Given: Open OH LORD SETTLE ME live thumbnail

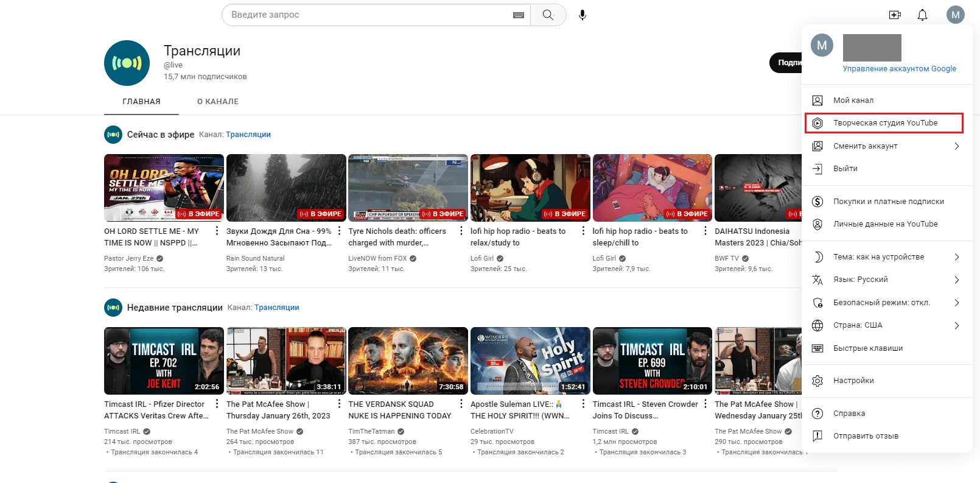Looking at the screenshot, I should [164, 188].
